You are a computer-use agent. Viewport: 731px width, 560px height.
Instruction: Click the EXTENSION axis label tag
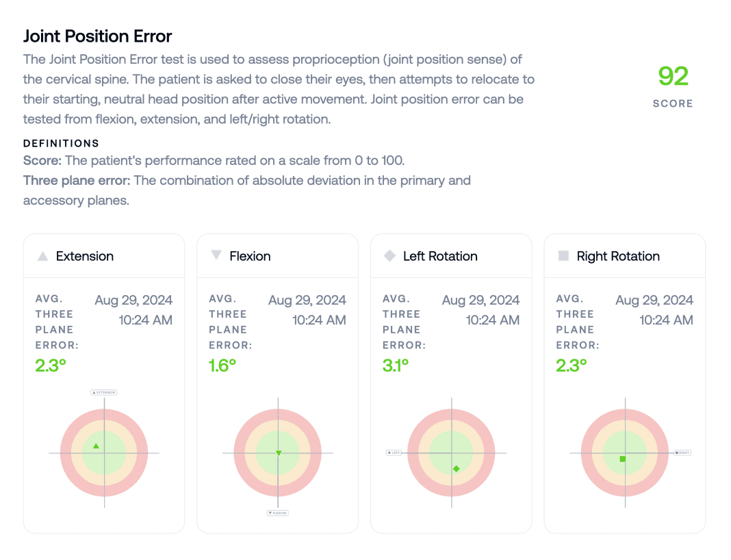tap(104, 392)
